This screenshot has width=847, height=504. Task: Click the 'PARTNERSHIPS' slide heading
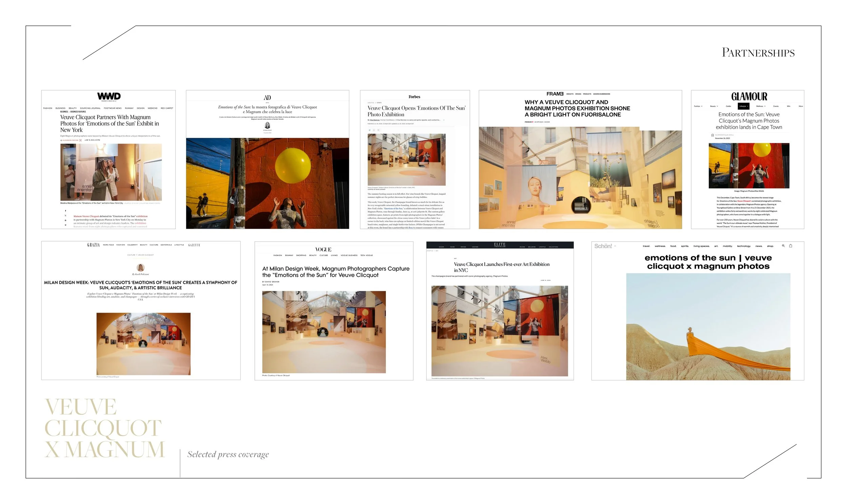(758, 52)
